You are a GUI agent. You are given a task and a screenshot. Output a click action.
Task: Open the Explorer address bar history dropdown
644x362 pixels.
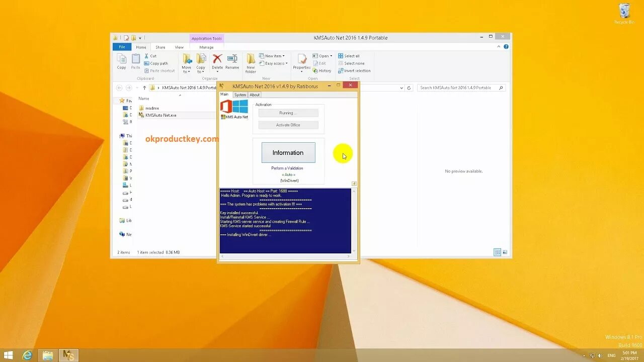[x=401, y=87]
